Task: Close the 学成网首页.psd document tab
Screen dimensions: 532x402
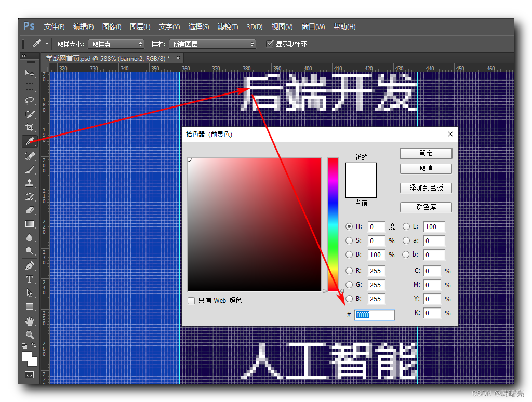Action: tap(178, 58)
